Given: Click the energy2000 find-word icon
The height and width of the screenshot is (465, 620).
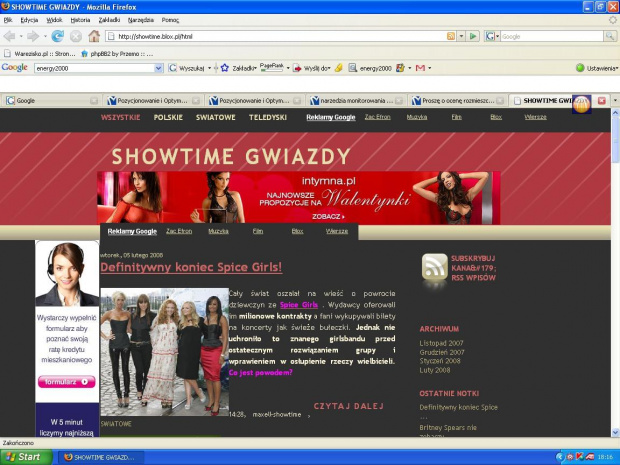Looking at the screenshot, I should point(352,68).
